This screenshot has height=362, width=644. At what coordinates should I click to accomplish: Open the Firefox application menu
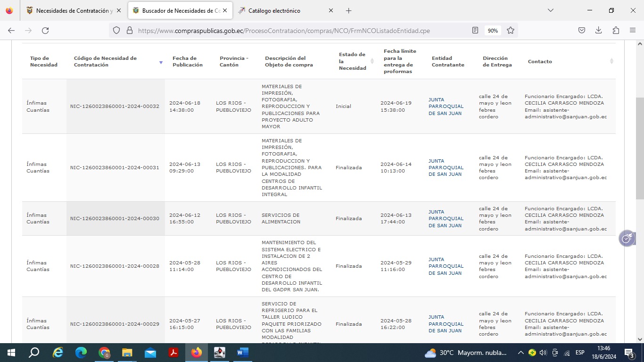(x=633, y=30)
